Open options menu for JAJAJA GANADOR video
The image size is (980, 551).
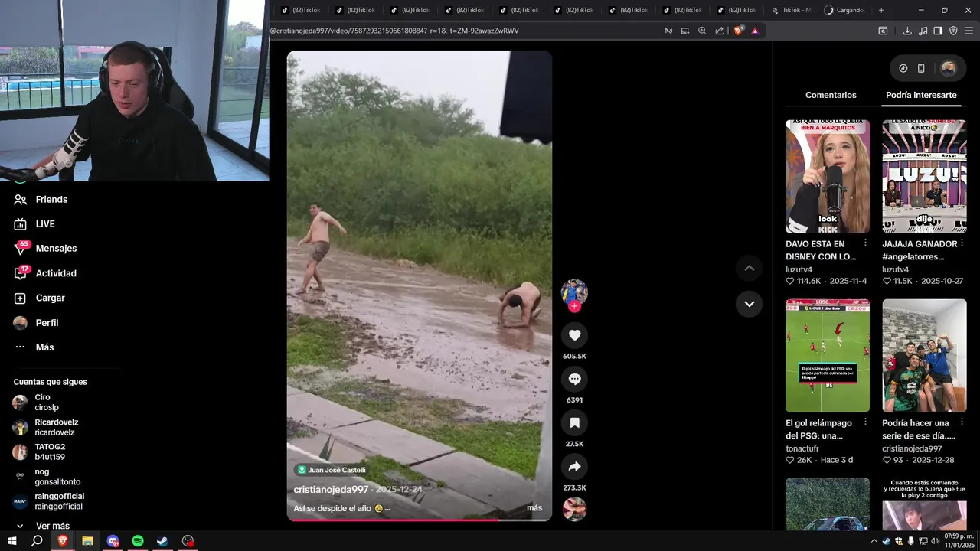pyautogui.click(x=962, y=243)
